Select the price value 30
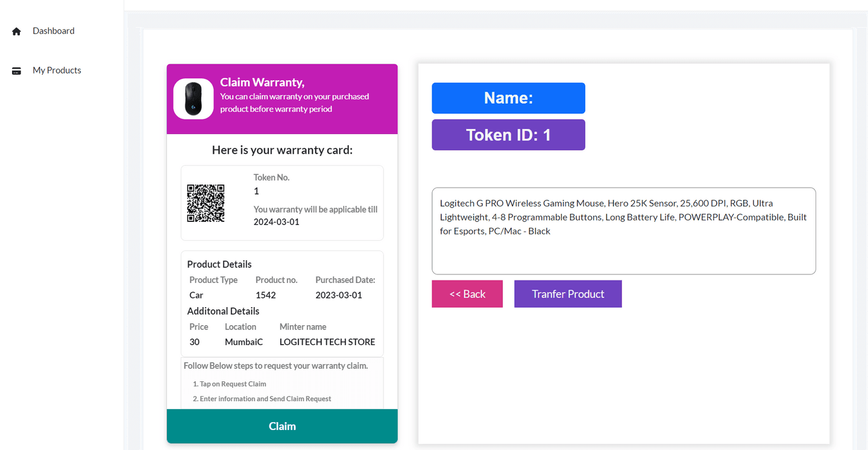 tap(195, 342)
